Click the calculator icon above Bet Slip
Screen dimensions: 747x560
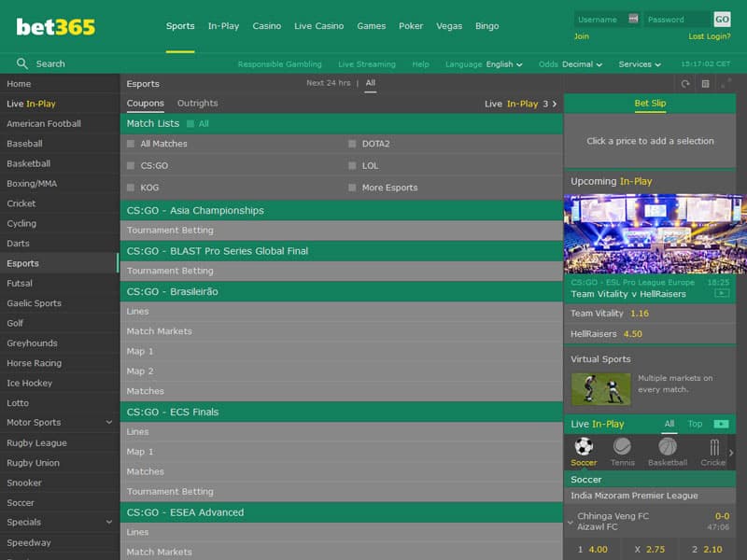tap(706, 84)
